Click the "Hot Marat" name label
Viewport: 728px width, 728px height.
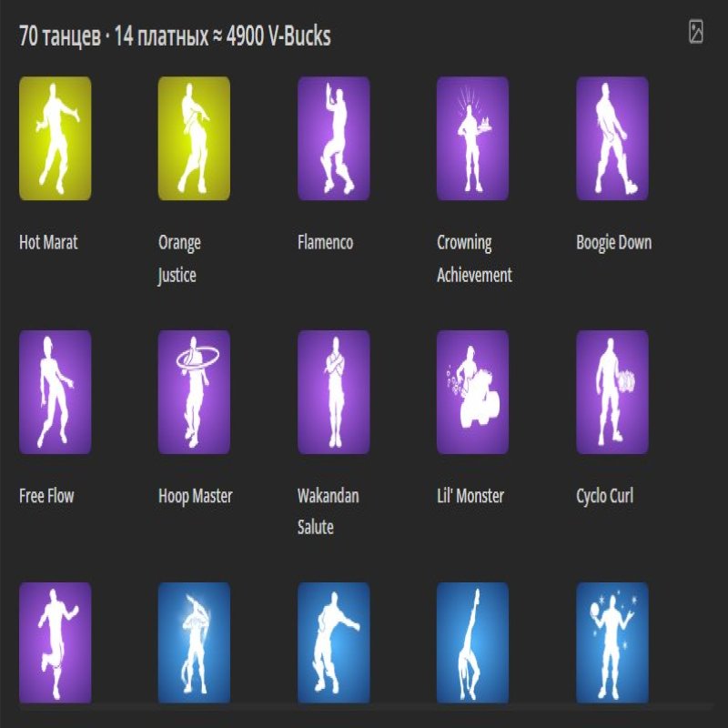pyautogui.click(x=48, y=243)
